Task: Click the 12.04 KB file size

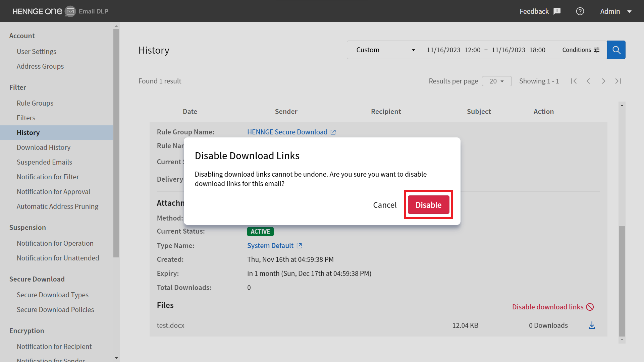Action: [x=465, y=325]
